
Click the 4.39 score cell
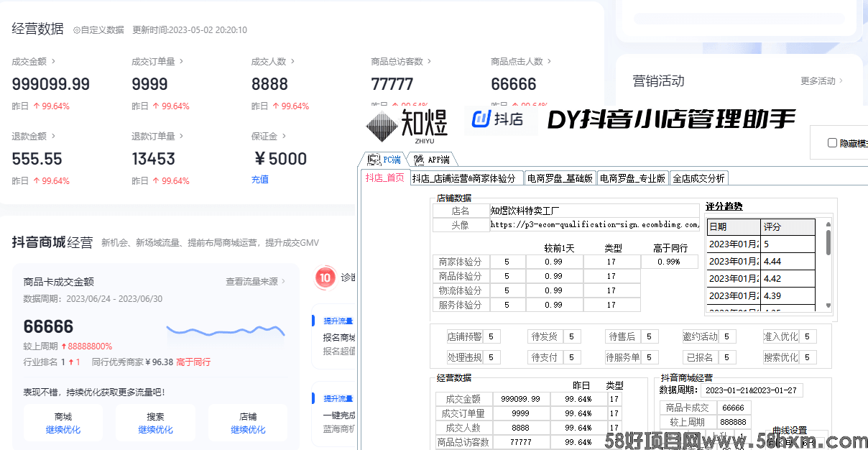tap(788, 295)
